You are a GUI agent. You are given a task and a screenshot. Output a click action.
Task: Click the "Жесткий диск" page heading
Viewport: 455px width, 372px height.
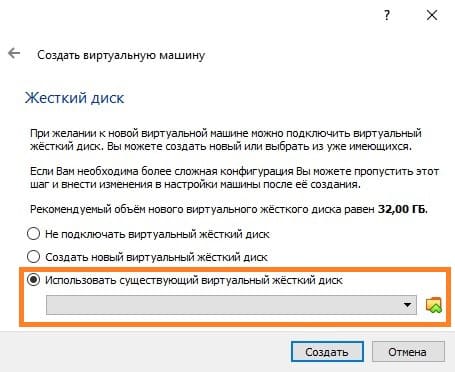click(74, 98)
